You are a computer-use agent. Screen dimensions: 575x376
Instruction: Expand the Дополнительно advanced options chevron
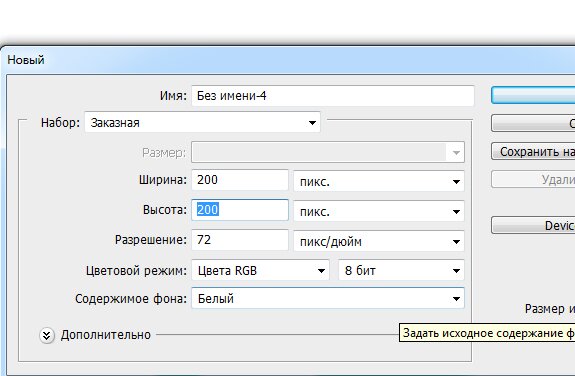coord(47,335)
